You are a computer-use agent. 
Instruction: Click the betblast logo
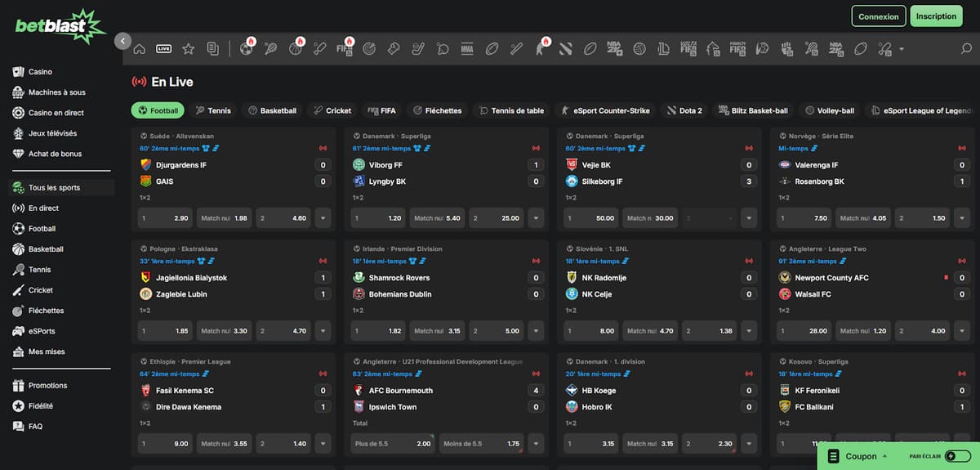click(x=60, y=25)
